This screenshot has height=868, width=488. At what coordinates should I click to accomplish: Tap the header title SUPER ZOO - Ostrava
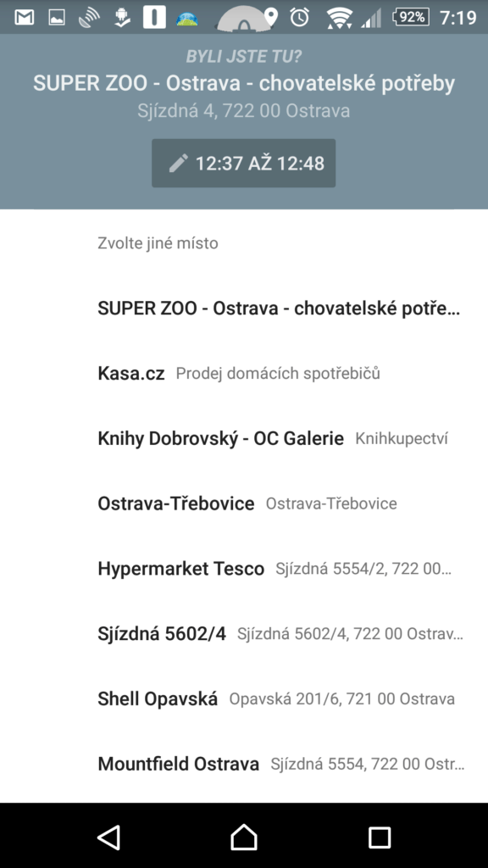click(x=244, y=84)
